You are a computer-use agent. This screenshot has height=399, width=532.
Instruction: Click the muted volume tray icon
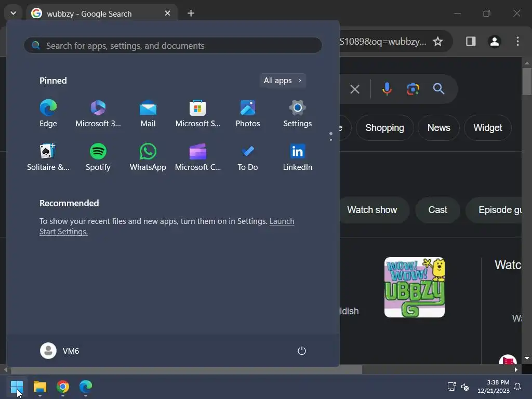click(x=465, y=387)
